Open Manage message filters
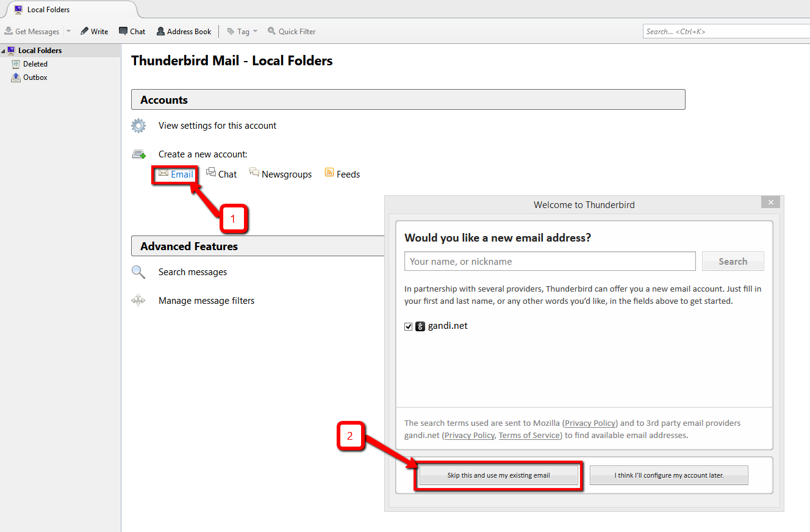The image size is (810, 532). coord(206,301)
